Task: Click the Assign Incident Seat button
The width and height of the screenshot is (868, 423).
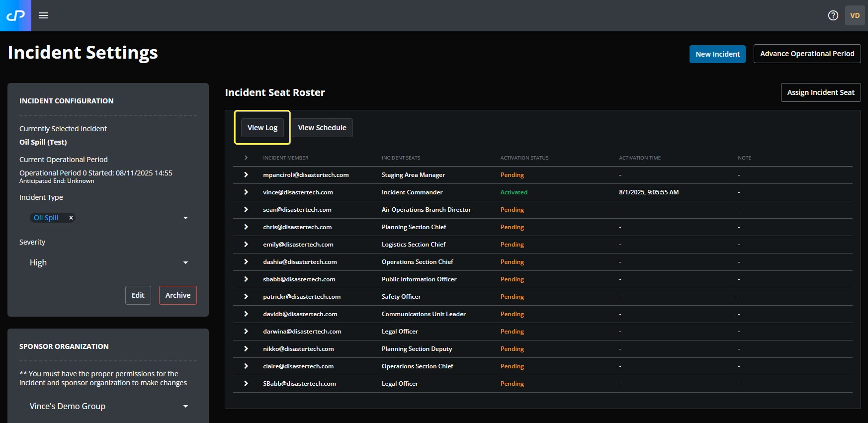Action: coord(821,92)
